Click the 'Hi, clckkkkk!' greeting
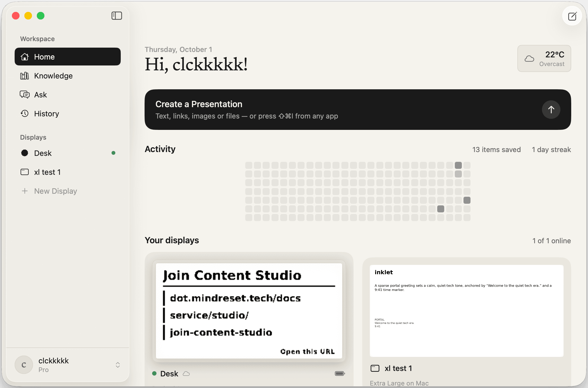 (x=196, y=65)
